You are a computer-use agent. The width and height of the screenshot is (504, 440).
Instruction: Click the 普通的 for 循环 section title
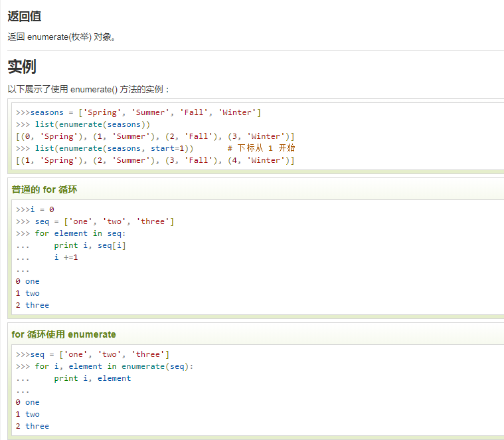coord(44,189)
